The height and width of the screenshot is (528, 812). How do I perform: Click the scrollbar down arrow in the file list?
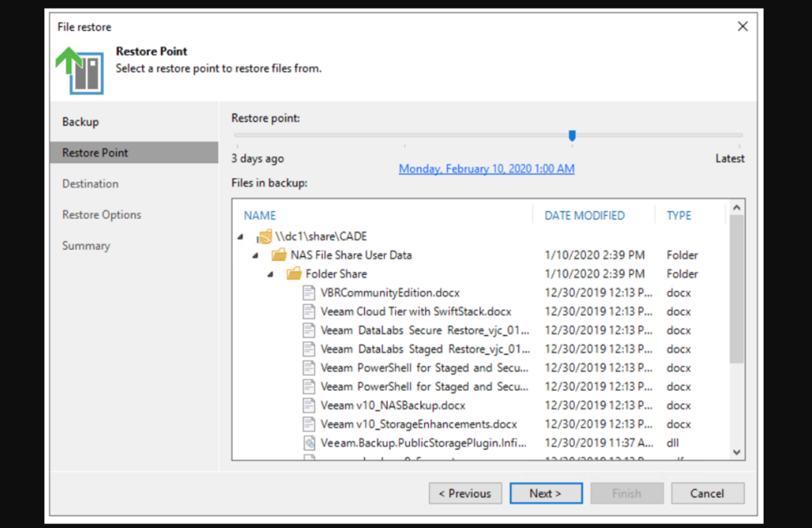pyautogui.click(x=737, y=453)
